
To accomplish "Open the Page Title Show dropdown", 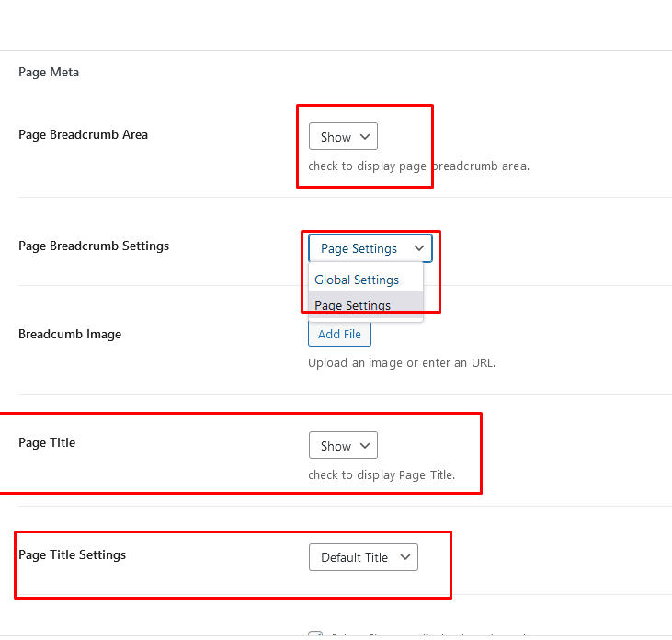I will [x=342, y=446].
